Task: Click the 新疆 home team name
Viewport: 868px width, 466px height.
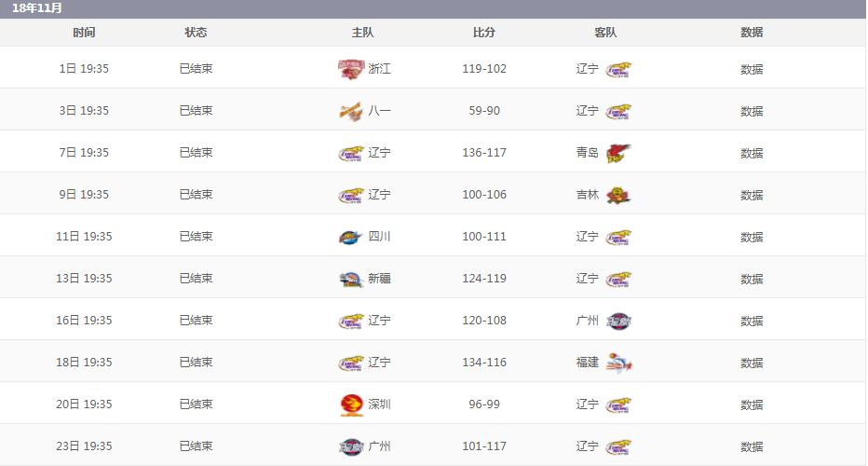Action: (x=379, y=279)
